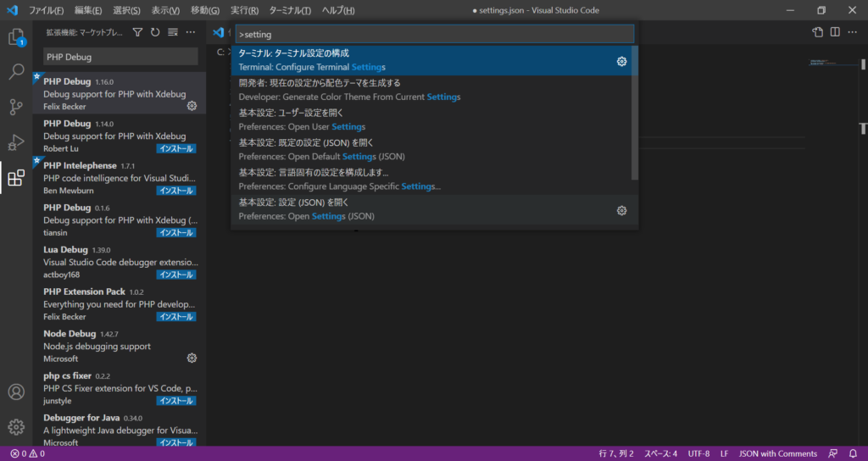Install PHP Intelephense extension
Viewport: 868px width, 461px height.
click(x=176, y=191)
